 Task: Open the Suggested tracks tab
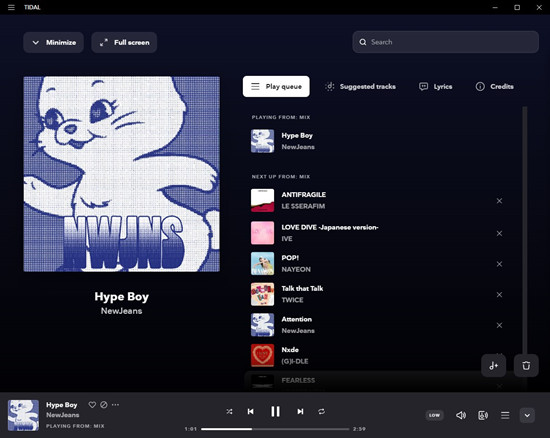click(360, 86)
